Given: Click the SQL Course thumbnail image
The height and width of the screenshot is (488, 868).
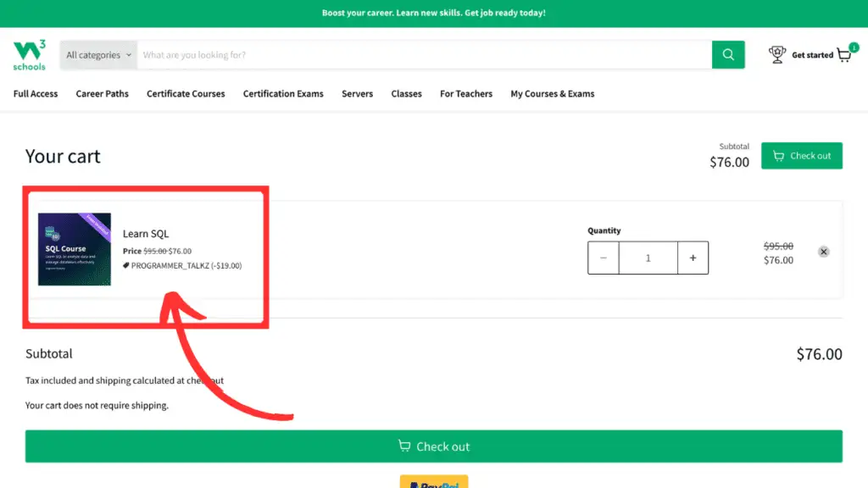Looking at the screenshot, I should pyautogui.click(x=74, y=249).
